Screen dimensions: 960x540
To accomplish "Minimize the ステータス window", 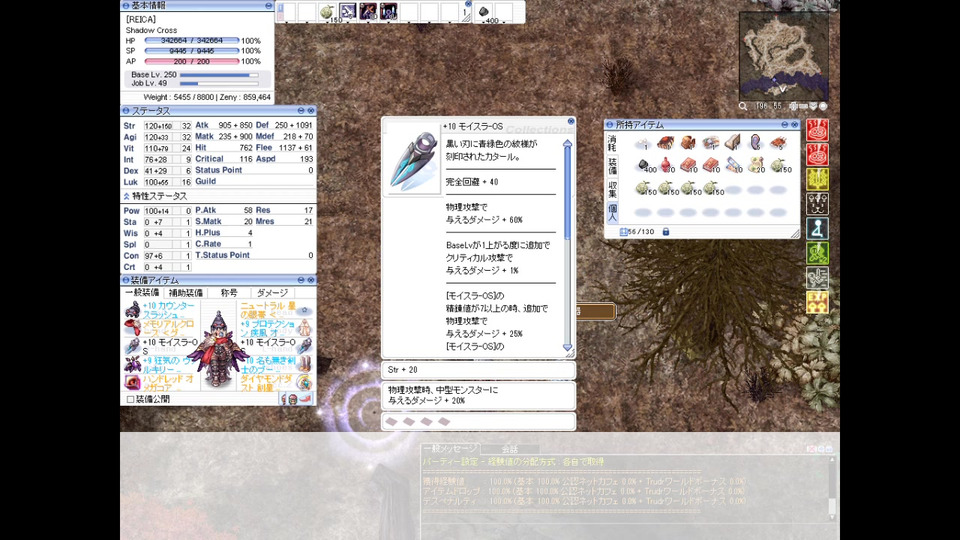I will [301, 111].
